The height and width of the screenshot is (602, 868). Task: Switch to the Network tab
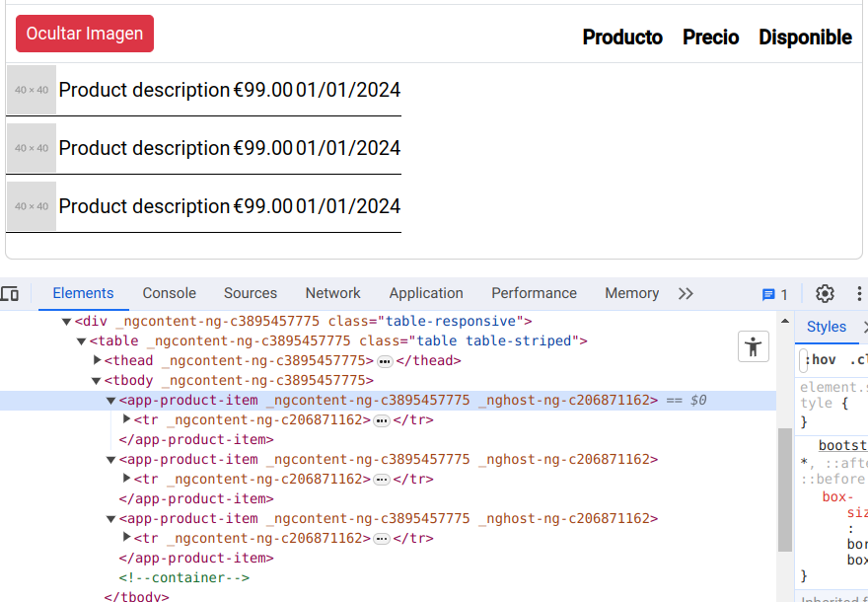coord(332,293)
